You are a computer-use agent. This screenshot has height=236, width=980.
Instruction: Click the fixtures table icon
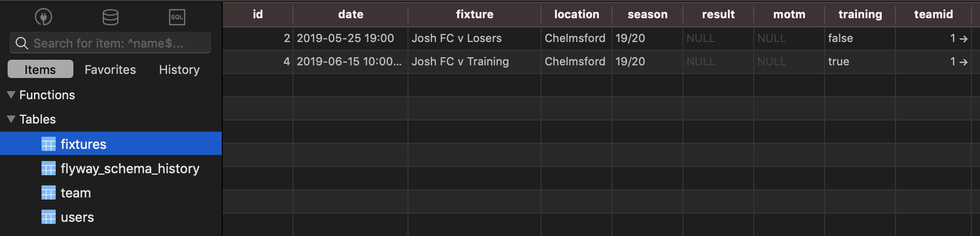(x=49, y=144)
